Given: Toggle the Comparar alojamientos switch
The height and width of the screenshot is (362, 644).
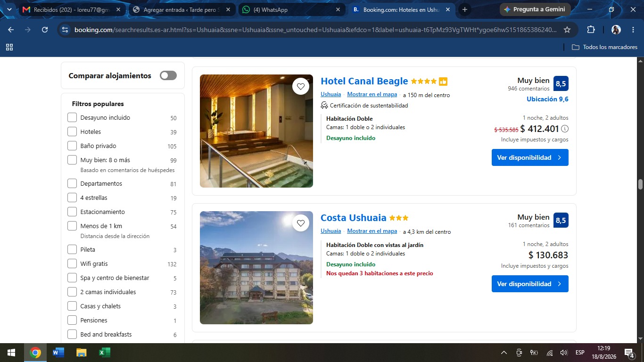Looking at the screenshot, I should (168, 75).
